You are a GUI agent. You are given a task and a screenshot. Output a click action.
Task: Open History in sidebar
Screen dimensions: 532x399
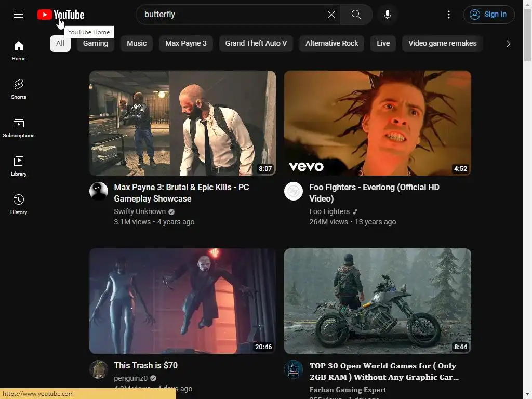point(19,204)
